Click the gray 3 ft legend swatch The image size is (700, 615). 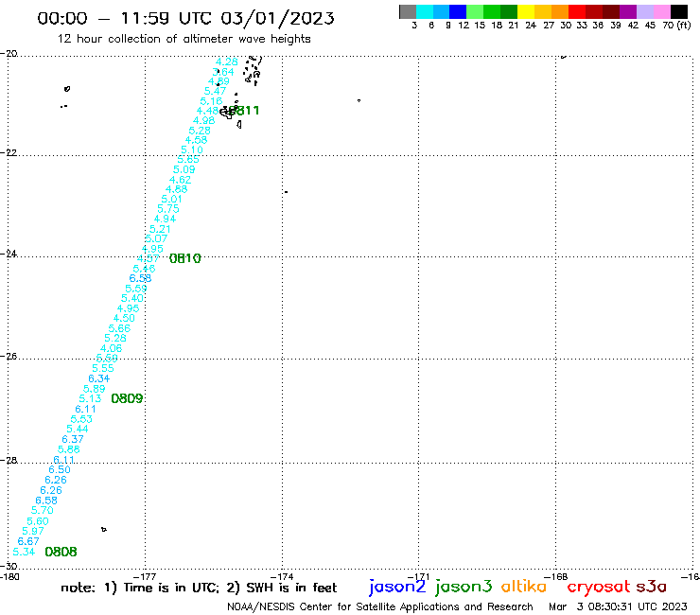(x=409, y=11)
